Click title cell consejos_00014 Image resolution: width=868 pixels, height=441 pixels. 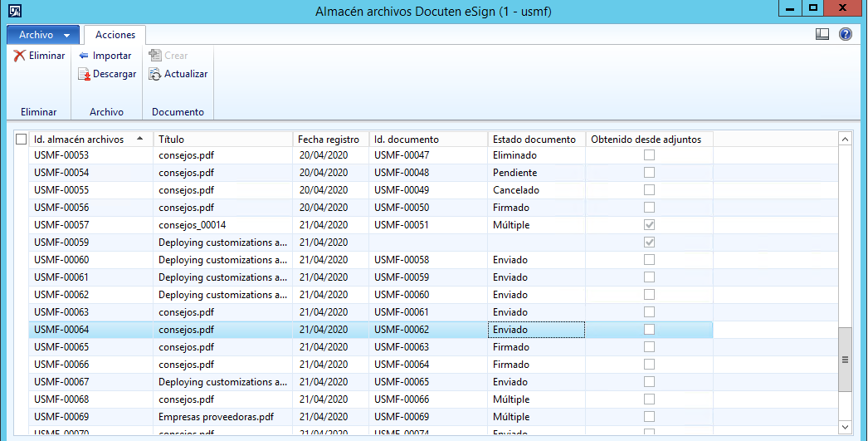pyautogui.click(x=223, y=225)
